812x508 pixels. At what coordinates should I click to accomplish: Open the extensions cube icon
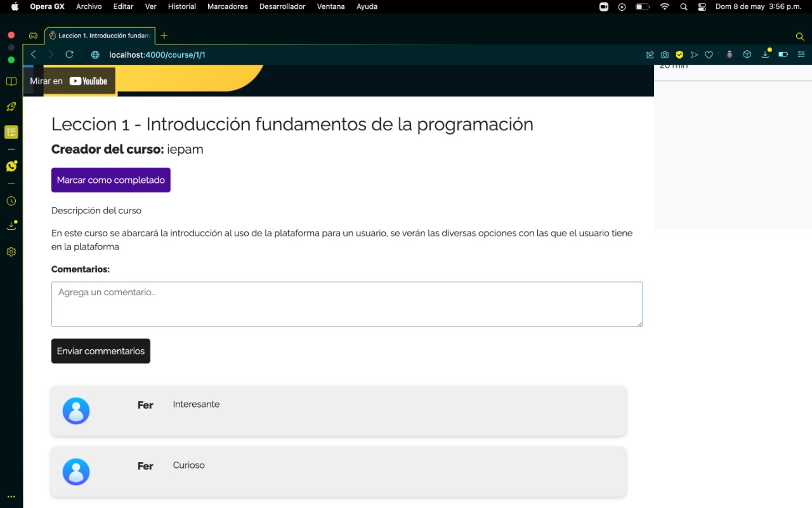click(747, 55)
